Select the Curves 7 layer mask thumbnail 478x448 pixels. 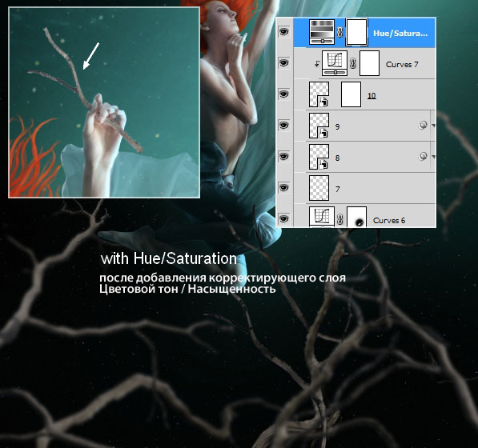(x=369, y=63)
